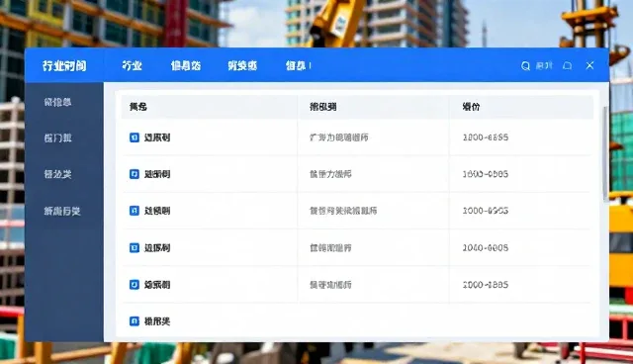The width and height of the screenshot is (633, 364).
Task: Click the price value 2040-0005
Action: (x=486, y=248)
